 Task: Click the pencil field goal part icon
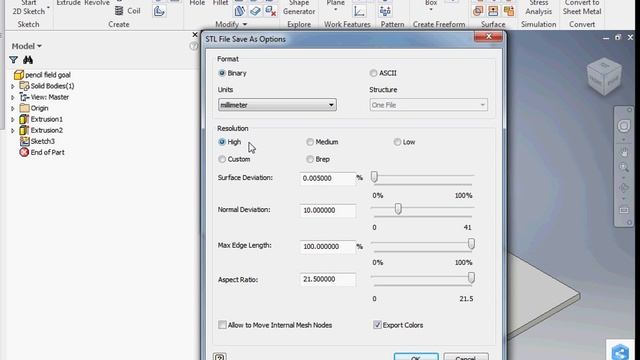(x=18, y=75)
